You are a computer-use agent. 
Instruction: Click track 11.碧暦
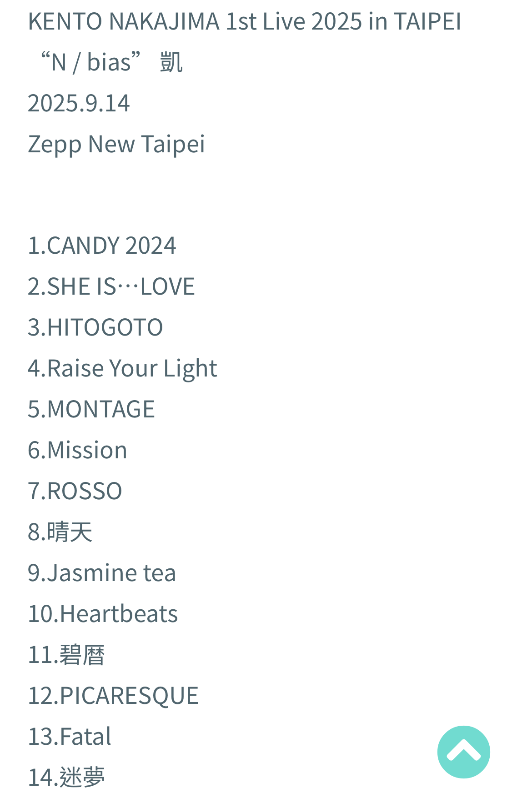(x=66, y=655)
